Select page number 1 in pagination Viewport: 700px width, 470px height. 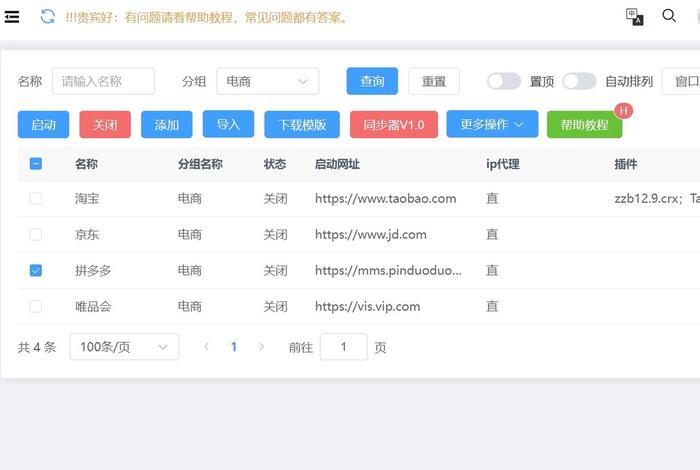click(233, 347)
